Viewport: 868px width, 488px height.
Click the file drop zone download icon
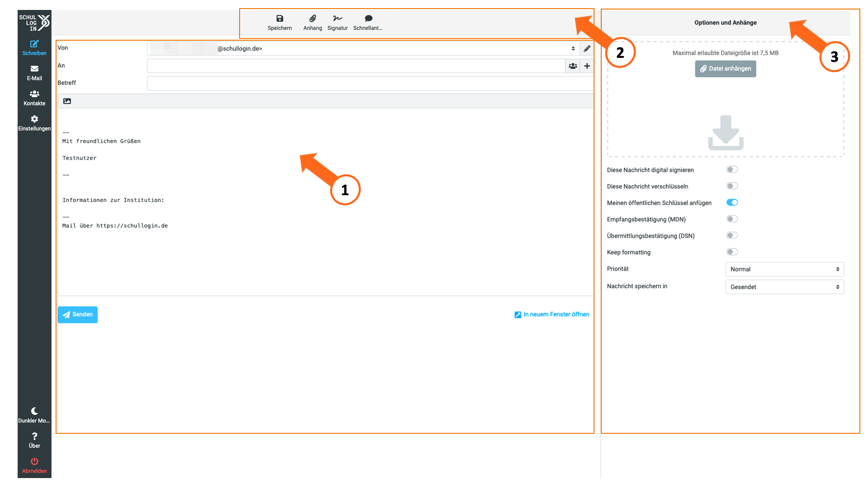pyautogui.click(x=726, y=132)
